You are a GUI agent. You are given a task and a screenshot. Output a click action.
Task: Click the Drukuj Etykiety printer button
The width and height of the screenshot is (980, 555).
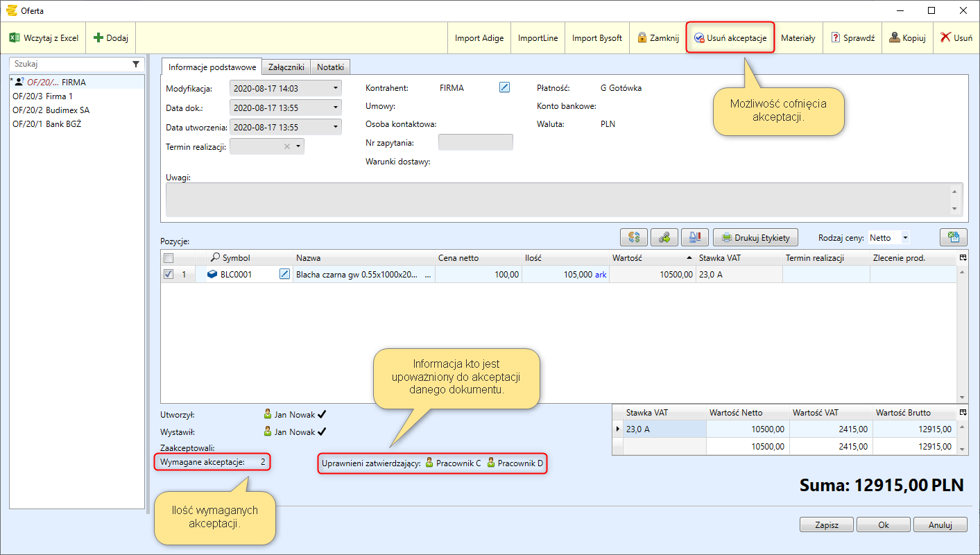(x=755, y=237)
